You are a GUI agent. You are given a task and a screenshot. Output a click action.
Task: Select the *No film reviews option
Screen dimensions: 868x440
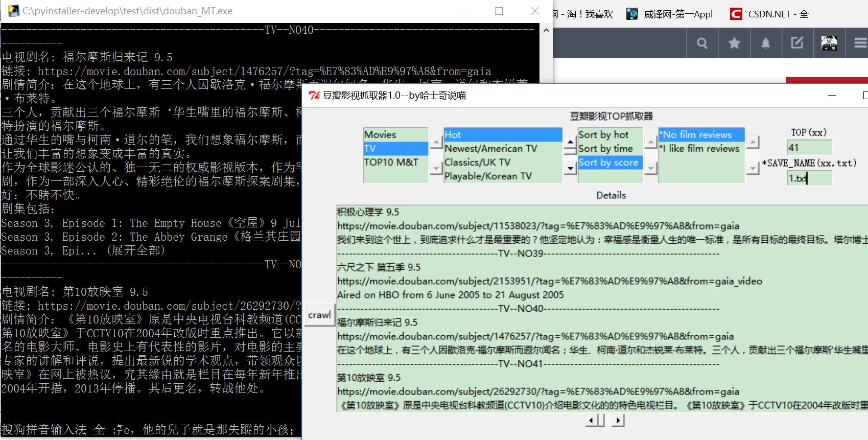(701, 134)
